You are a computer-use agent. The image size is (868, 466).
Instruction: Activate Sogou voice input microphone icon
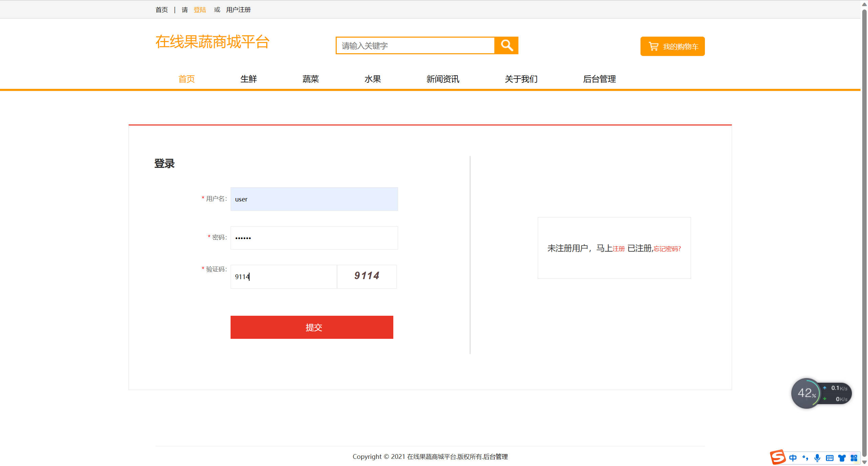click(x=817, y=458)
